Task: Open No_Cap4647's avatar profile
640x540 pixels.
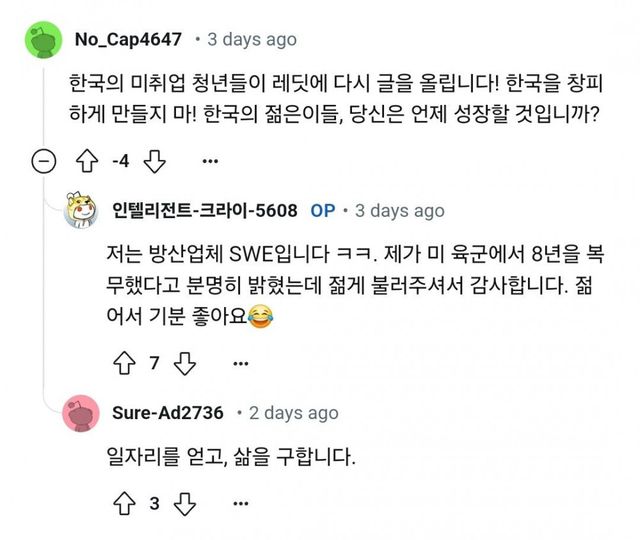Action: (42, 40)
